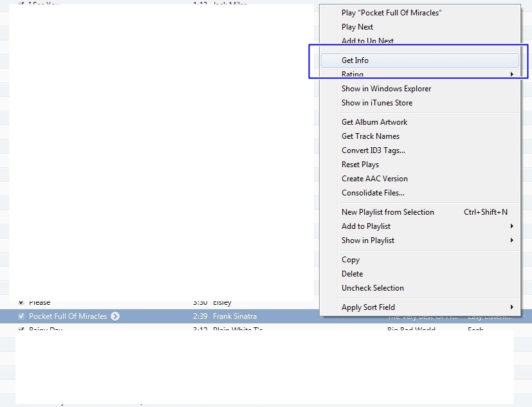
Task: Click the Frank Sinatra artist cell
Action: pos(235,316)
